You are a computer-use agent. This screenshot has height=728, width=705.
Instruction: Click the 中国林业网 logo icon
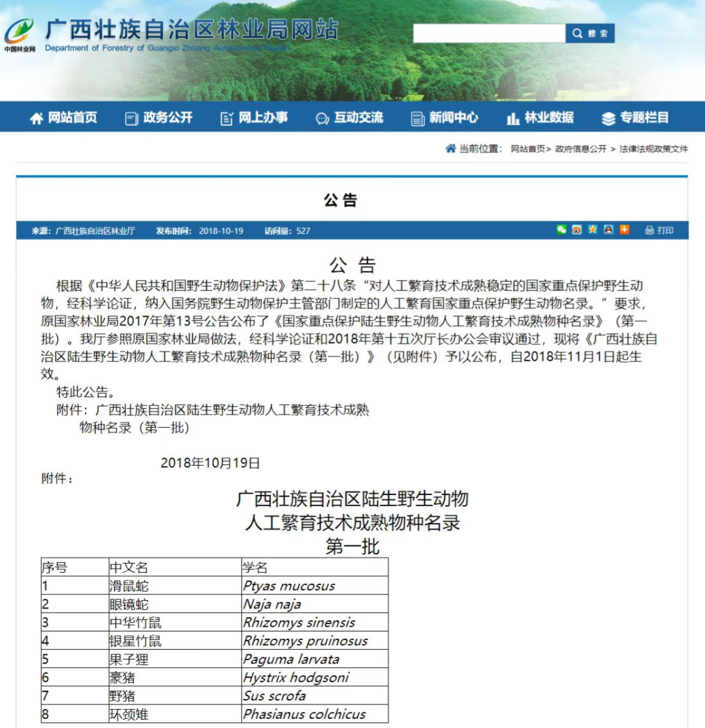coord(20,35)
